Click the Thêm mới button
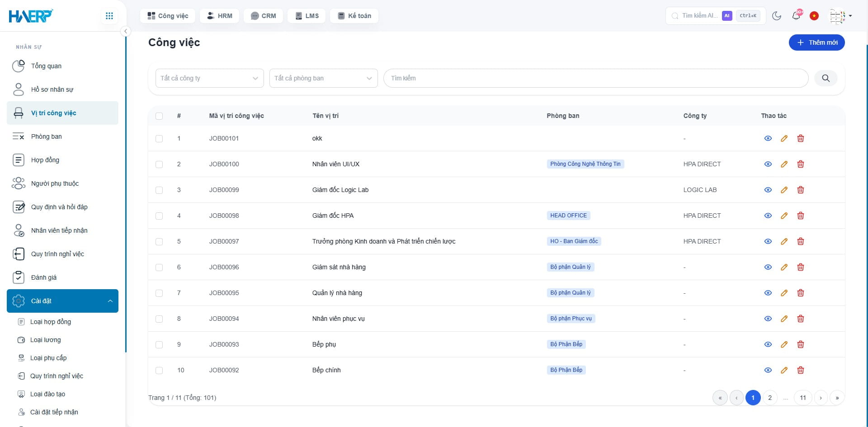Viewport: 868px width, 427px height. point(816,42)
